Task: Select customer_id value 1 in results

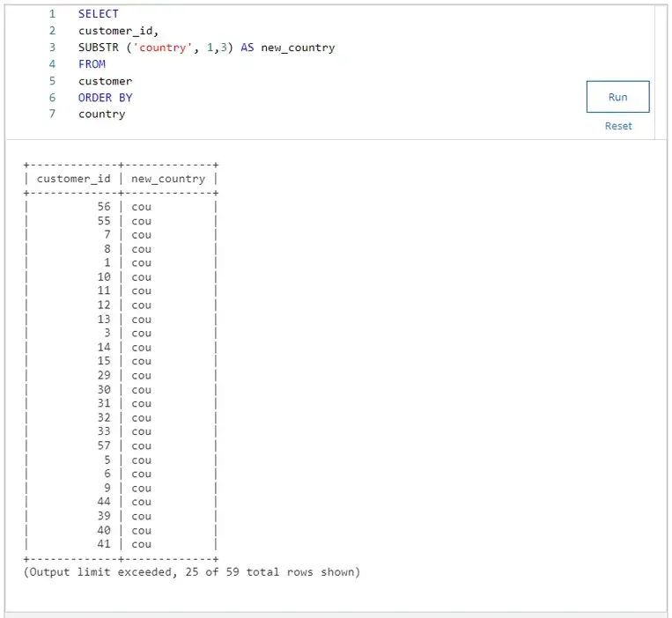Action: click(107, 262)
